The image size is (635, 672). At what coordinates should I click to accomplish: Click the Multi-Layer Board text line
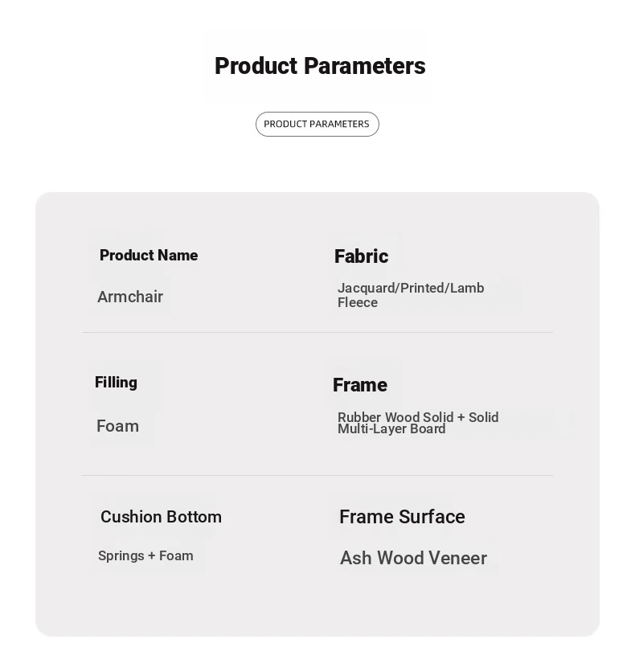point(391,429)
